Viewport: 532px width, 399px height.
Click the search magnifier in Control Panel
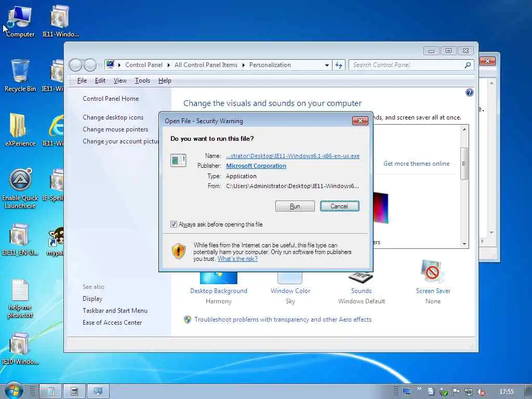point(468,65)
